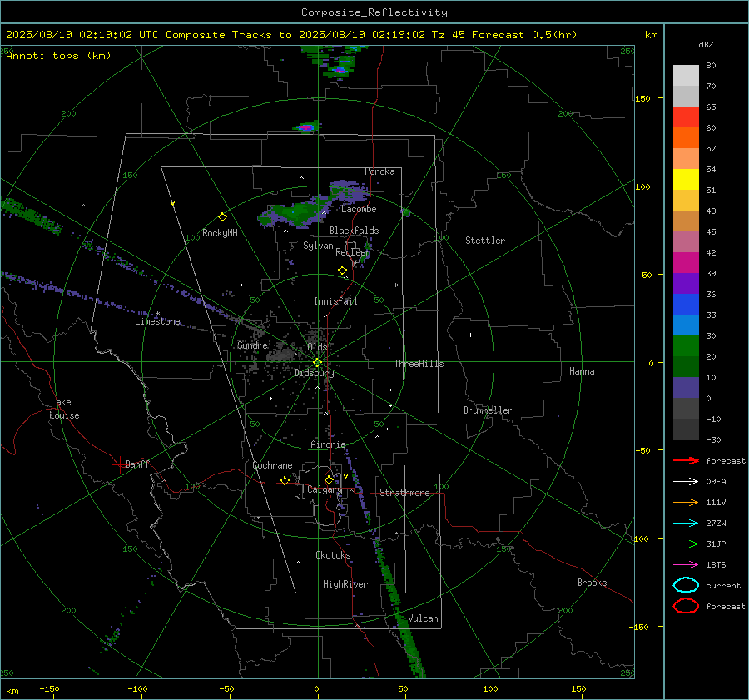Viewport: 749px width, 700px height.
Task: Click the cyan 27ZW arrow icon
Action: click(x=686, y=524)
